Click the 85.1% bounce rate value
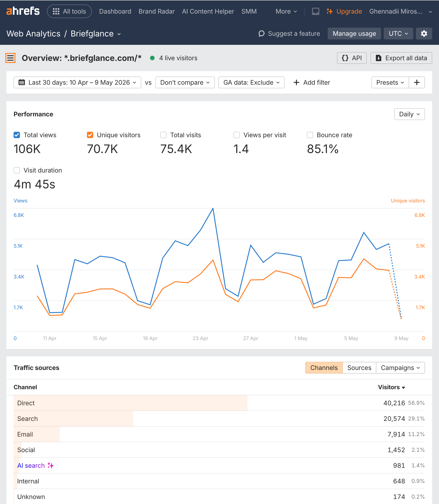Viewport: 439px width, 504px height. (x=323, y=149)
